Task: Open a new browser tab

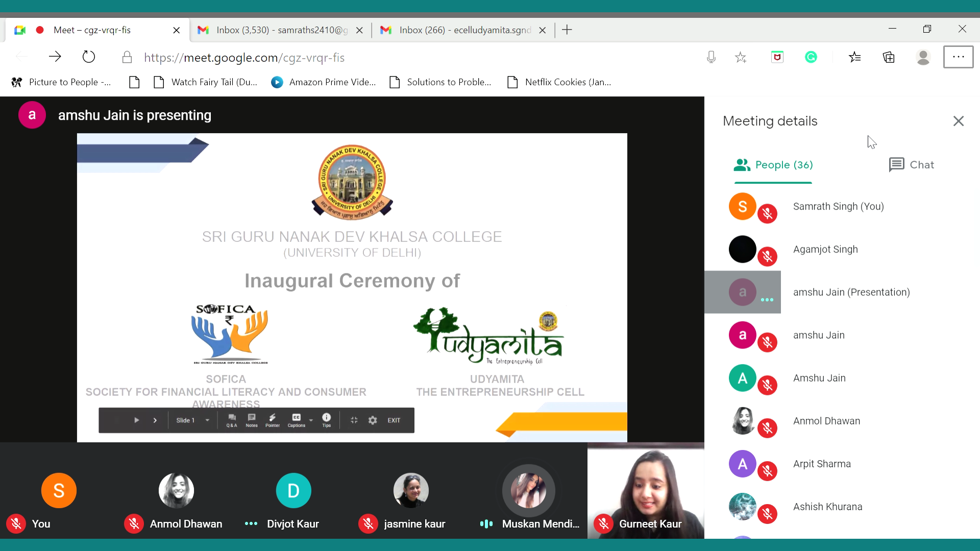Action: click(x=567, y=30)
